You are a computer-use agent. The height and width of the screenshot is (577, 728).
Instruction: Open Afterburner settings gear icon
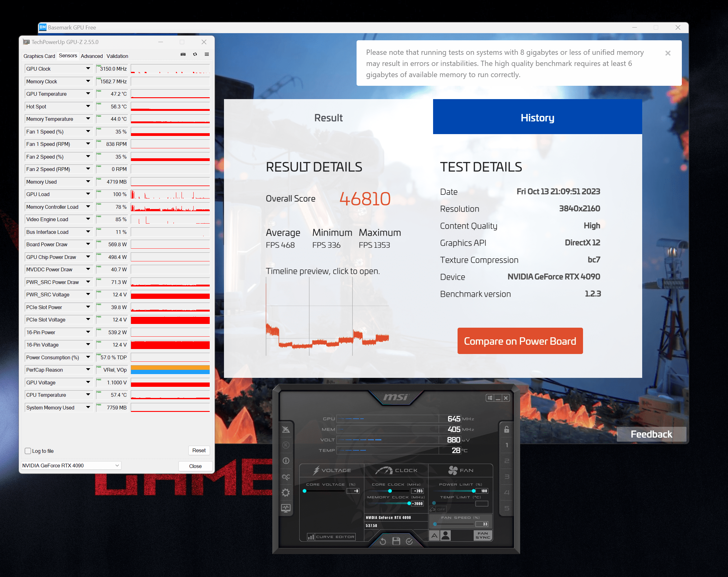286,492
